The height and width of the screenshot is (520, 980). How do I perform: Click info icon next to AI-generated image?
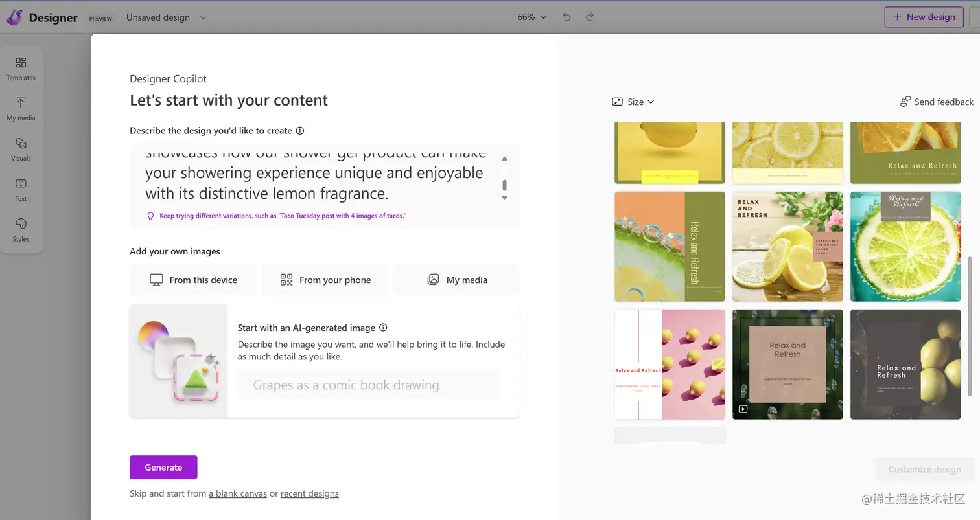pyautogui.click(x=383, y=328)
